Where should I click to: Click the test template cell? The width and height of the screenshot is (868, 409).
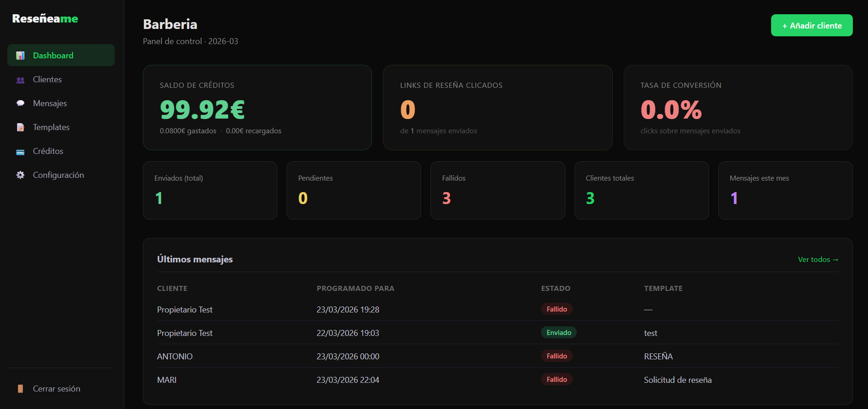[x=650, y=333]
